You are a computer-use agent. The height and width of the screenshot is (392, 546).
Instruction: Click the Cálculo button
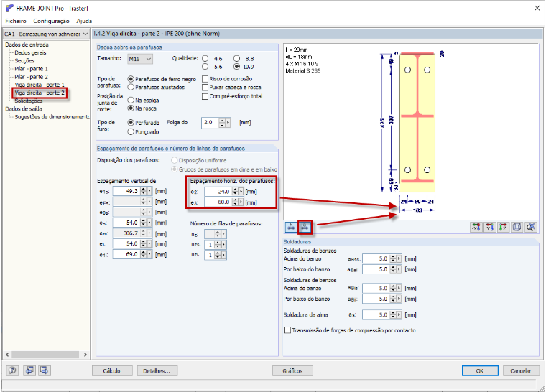click(112, 370)
